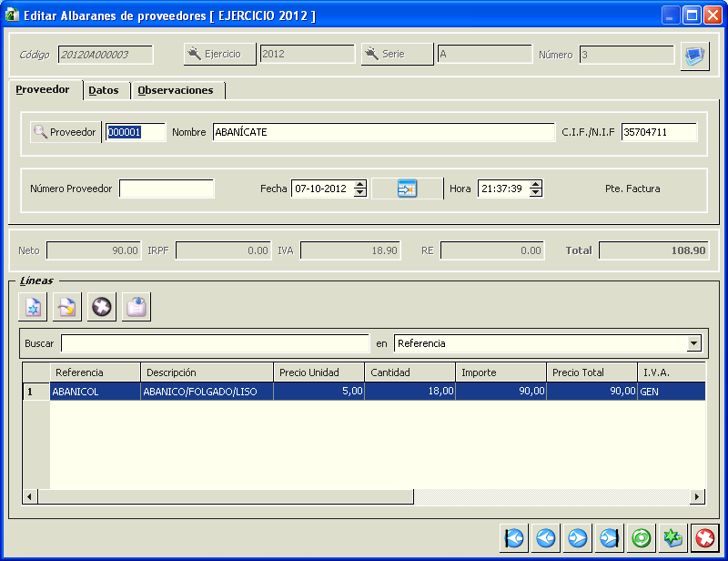
Task: Click the I.V.A. column header
Action: click(672, 372)
